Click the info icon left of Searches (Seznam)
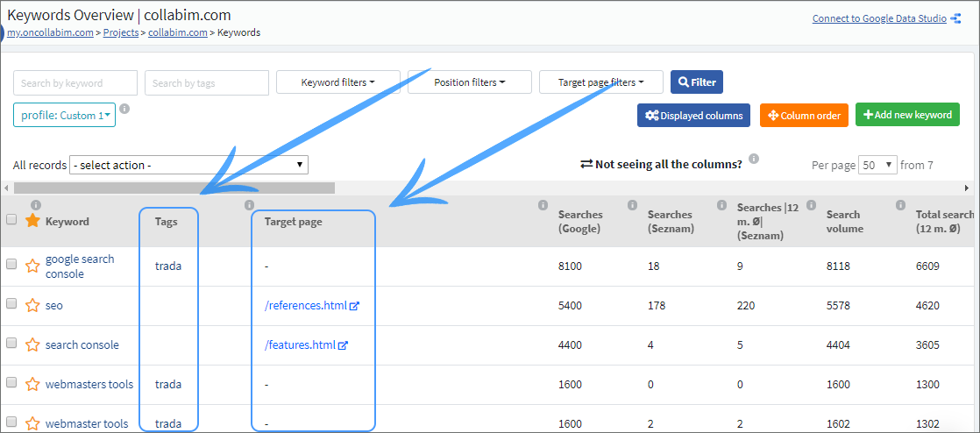Viewport: 980px width, 433px height. 633,204
